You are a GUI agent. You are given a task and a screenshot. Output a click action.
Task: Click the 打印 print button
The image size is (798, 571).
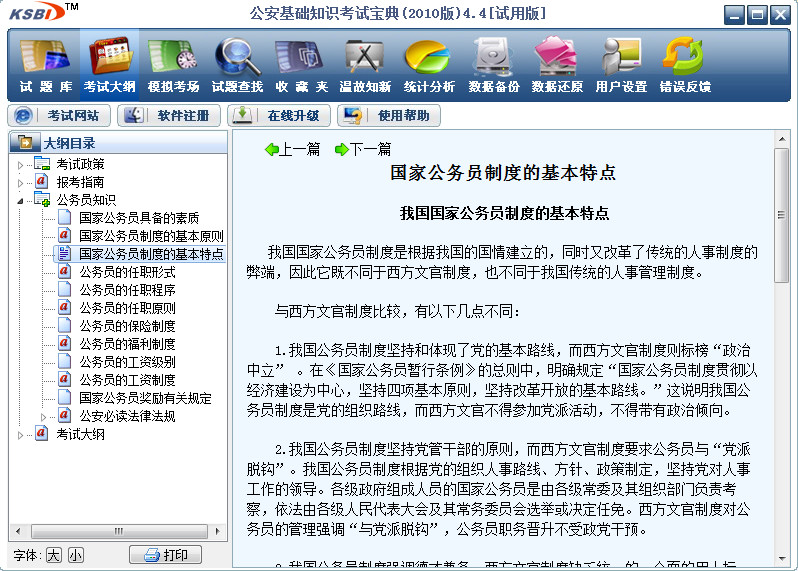point(165,555)
